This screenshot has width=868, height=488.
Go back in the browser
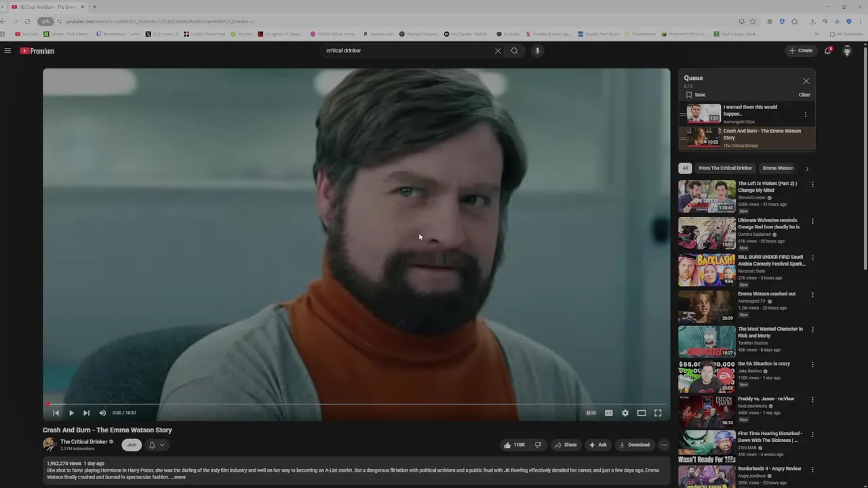pos(3,21)
